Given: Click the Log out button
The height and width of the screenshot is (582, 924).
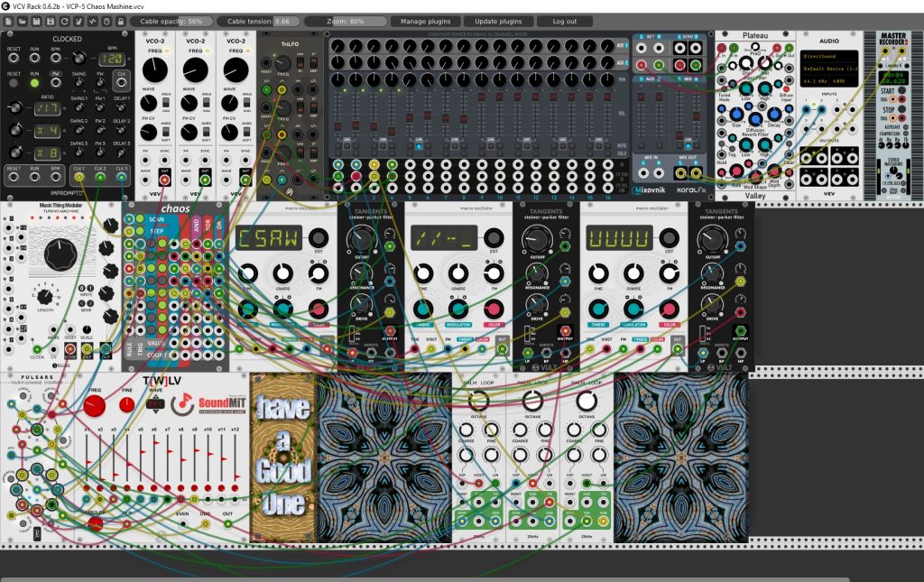Looking at the screenshot, I should pos(565,22).
